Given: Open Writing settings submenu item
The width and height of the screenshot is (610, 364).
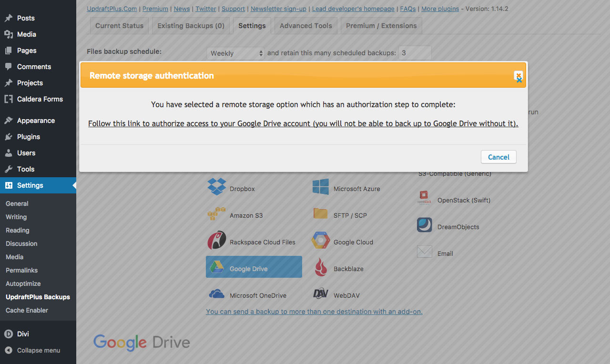Looking at the screenshot, I should point(16,217).
